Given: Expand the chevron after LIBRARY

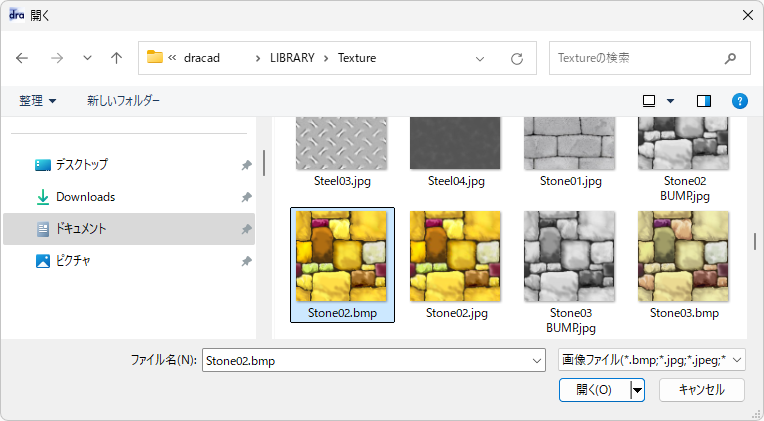Looking at the screenshot, I should 326,58.
